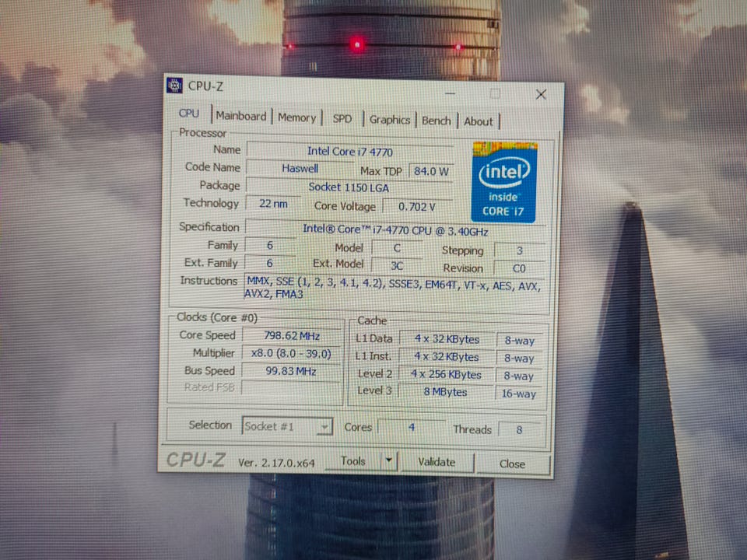
Task: Click the Name field Intel Core i7 4770
Action: (x=349, y=152)
